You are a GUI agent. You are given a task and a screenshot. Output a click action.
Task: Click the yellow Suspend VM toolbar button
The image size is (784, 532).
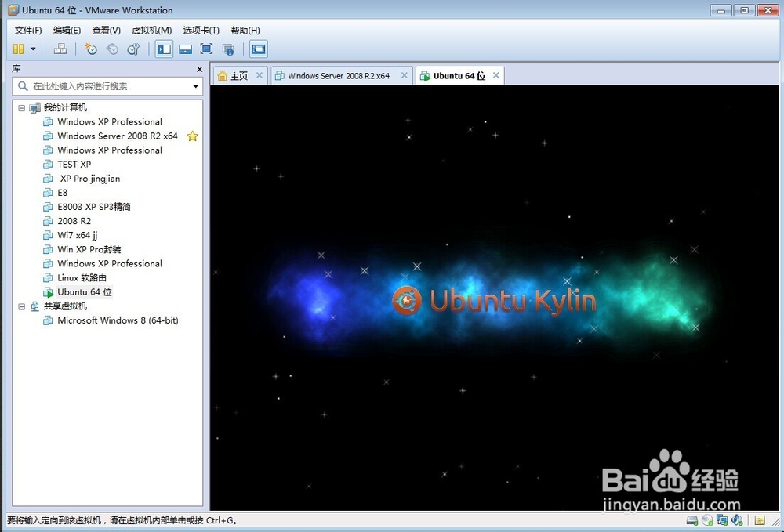point(19,49)
